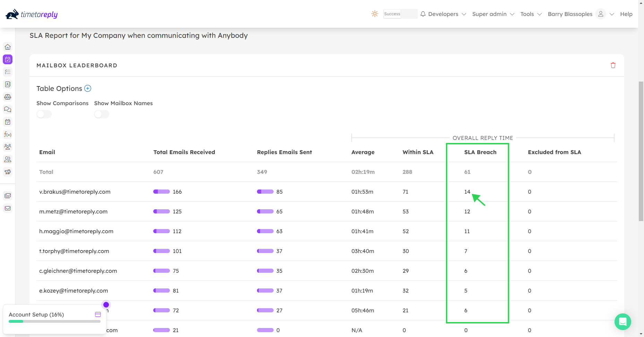Viewport: 644px width, 337px height.
Task: Select the highlighted calendar-check sidebar icon
Action: (x=8, y=59)
